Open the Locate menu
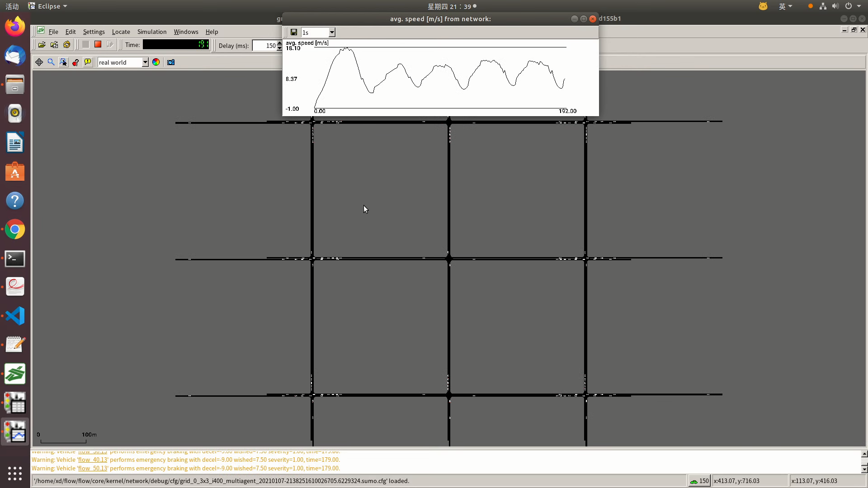Screen dimensions: 868x488 (x=121, y=32)
